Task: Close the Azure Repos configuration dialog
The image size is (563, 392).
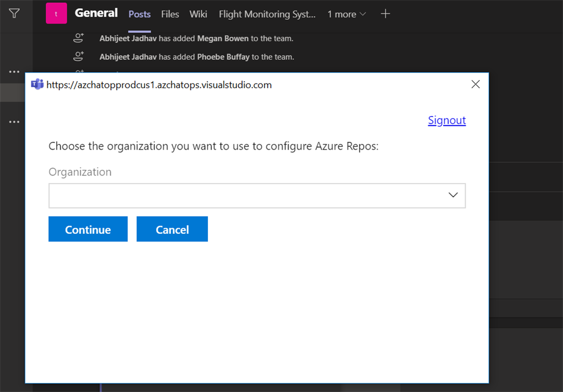Action: tap(476, 84)
